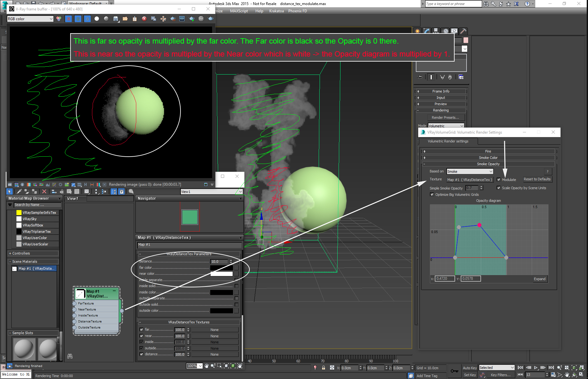Click the teapot with green arrow render icon
The image size is (588, 379).
click(x=192, y=19)
